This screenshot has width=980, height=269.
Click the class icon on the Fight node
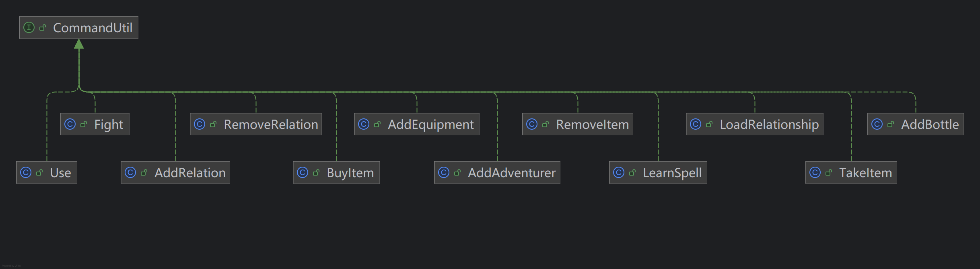(x=70, y=124)
